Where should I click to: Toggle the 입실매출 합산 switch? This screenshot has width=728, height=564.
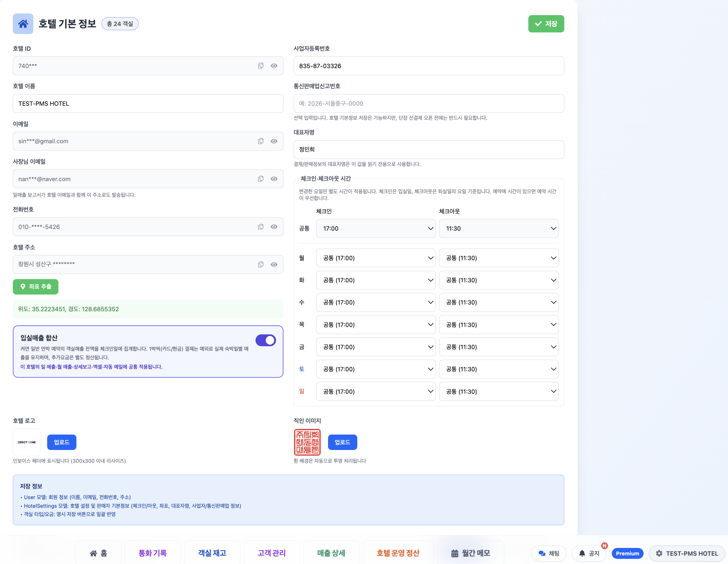tap(266, 340)
